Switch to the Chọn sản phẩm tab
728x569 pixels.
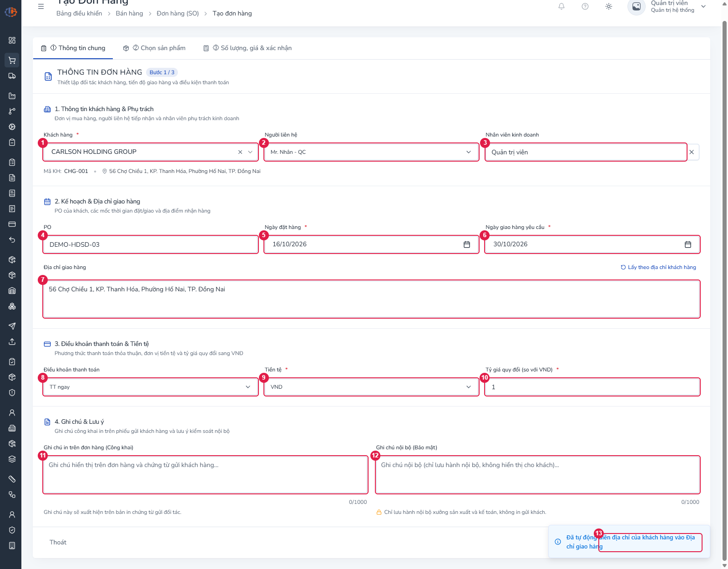pyautogui.click(x=154, y=48)
